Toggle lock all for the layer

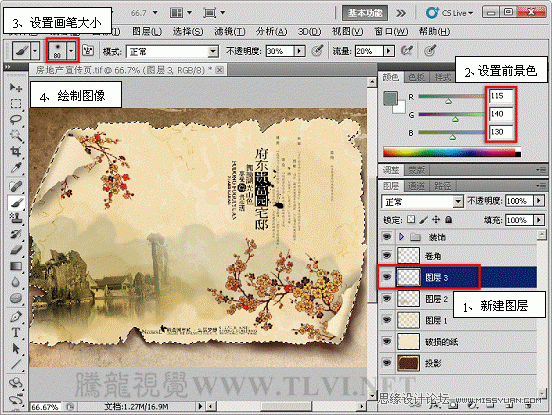click(x=448, y=220)
